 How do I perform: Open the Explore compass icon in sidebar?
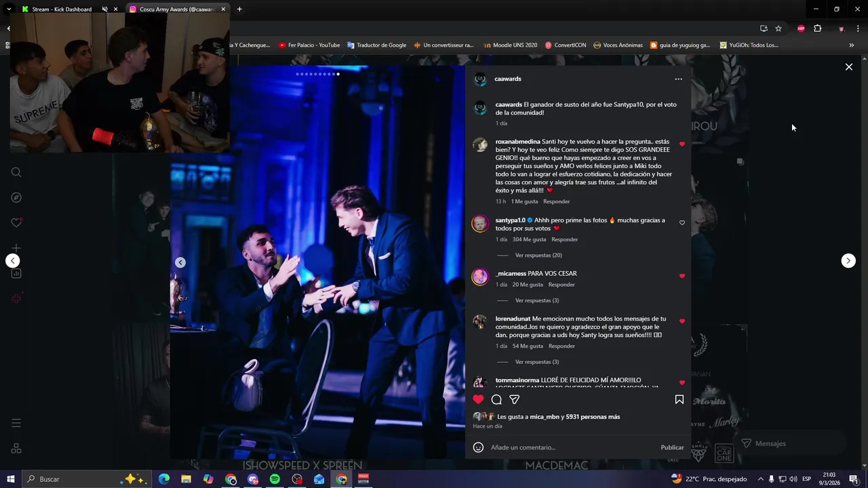[x=16, y=198]
